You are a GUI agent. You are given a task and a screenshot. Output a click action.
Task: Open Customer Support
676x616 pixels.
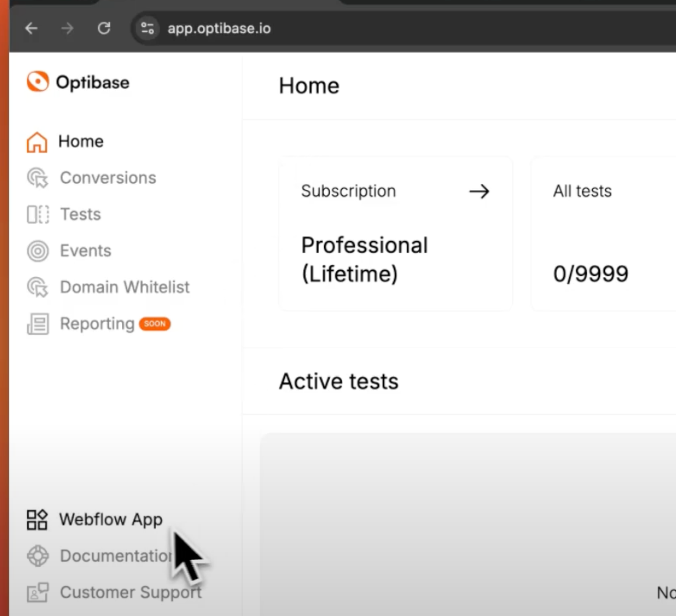coord(131,592)
